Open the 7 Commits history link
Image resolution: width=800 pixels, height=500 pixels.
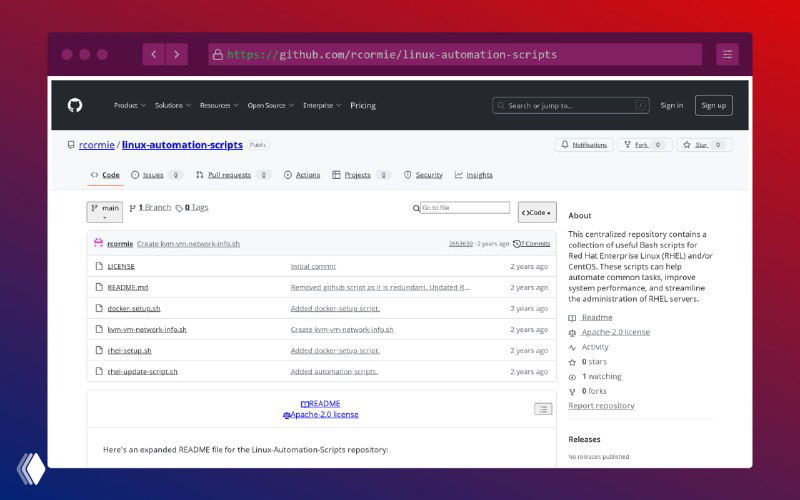pyautogui.click(x=532, y=243)
